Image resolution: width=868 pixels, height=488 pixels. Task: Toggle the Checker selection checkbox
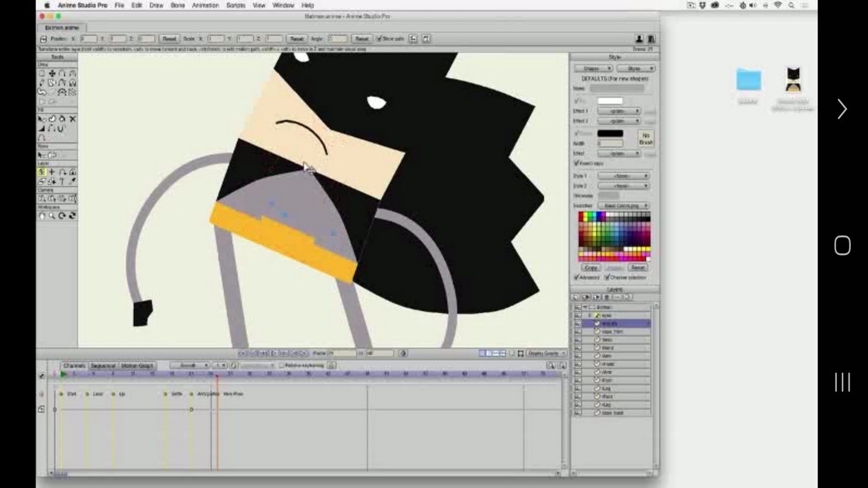click(x=608, y=277)
